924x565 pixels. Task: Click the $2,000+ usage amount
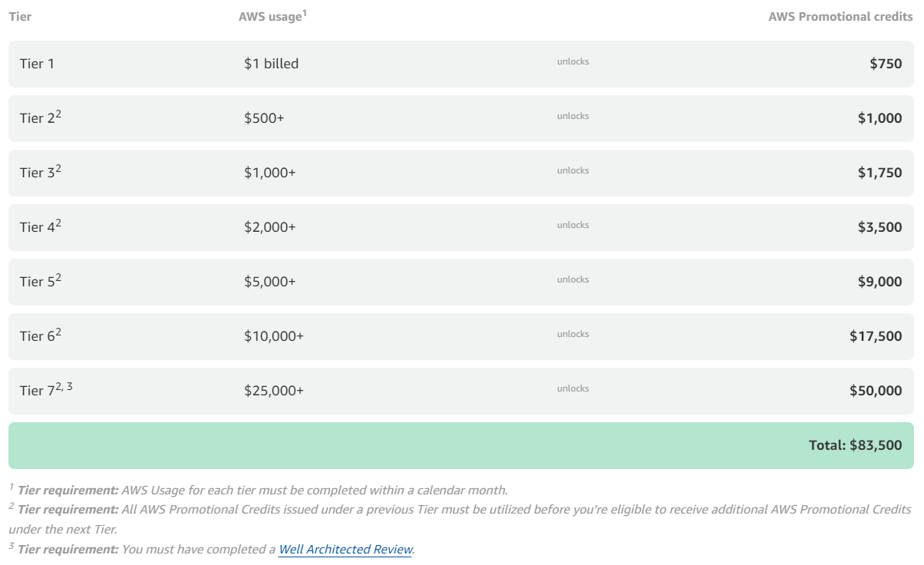[x=269, y=227]
